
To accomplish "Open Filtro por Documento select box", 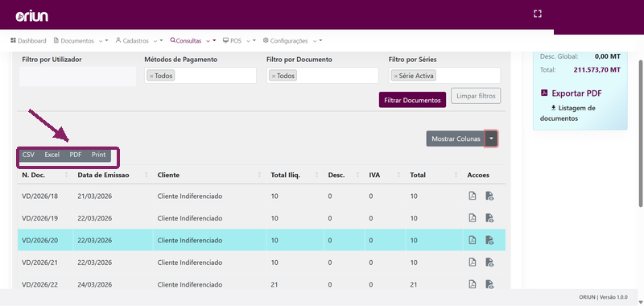I will click(x=323, y=76).
